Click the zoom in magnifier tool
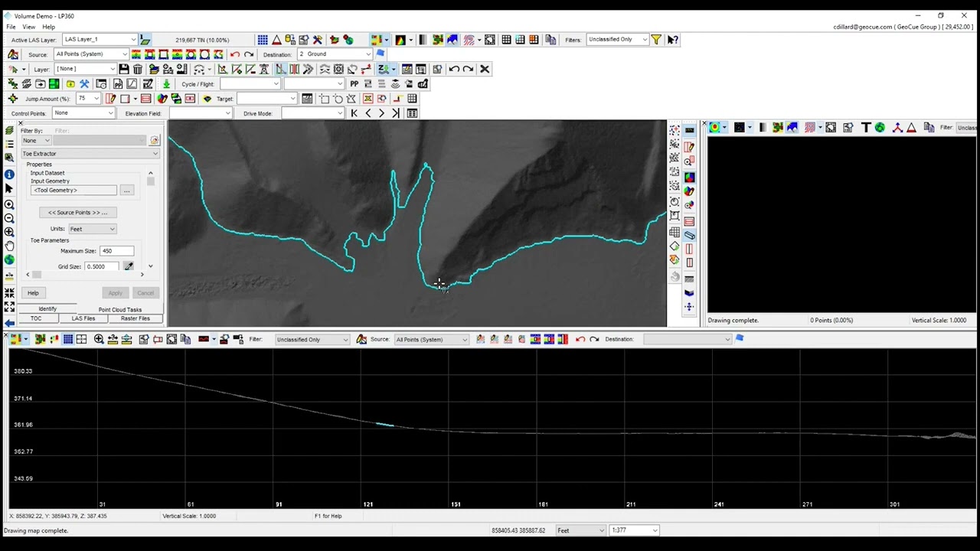Screen dimensions: 980x551 click(x=9, y=204)
